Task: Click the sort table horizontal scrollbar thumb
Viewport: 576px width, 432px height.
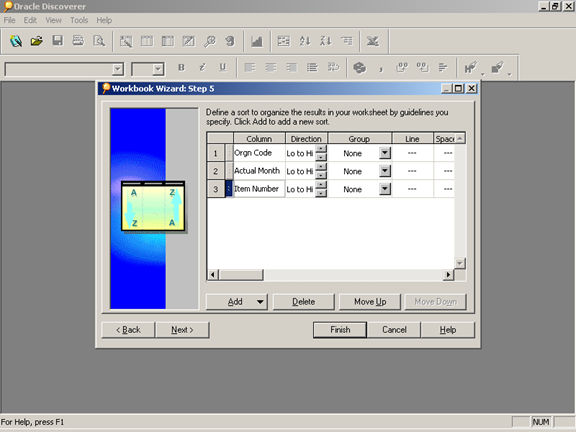Action: point(241,275)
